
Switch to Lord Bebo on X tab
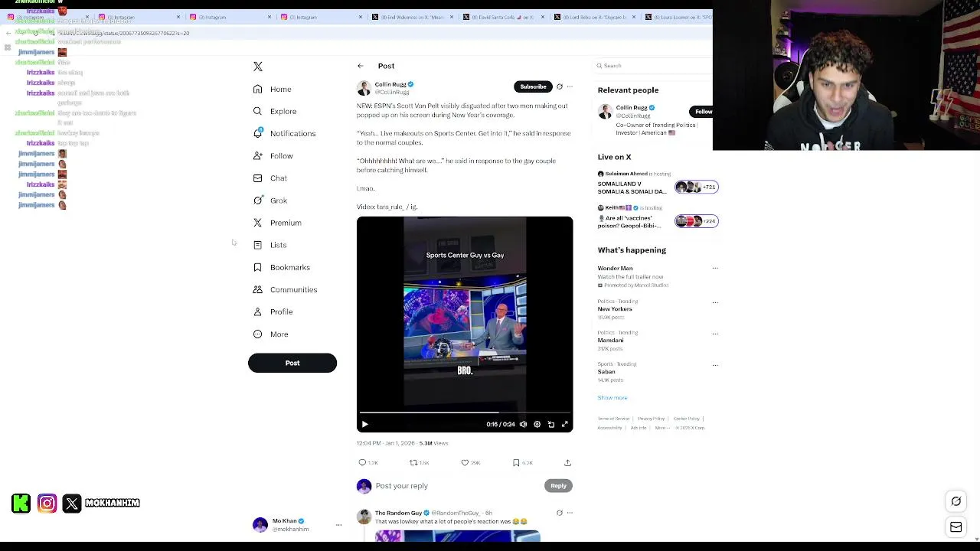(593, 17)
